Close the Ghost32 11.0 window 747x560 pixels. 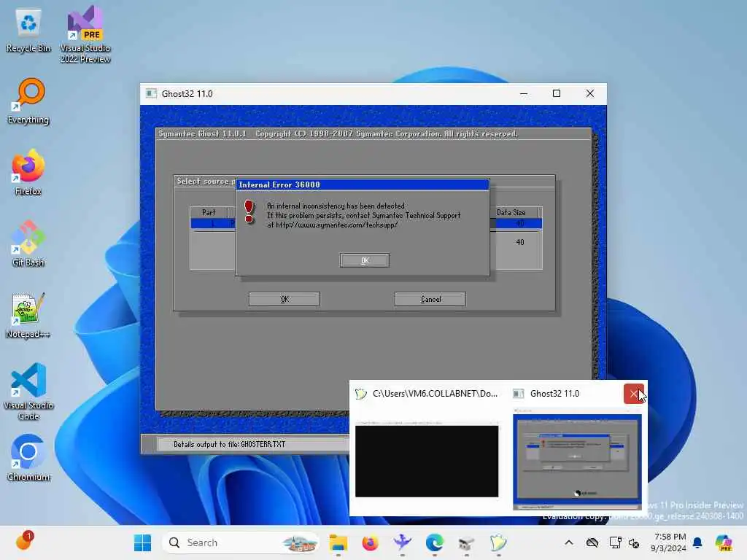coord(589,94)
